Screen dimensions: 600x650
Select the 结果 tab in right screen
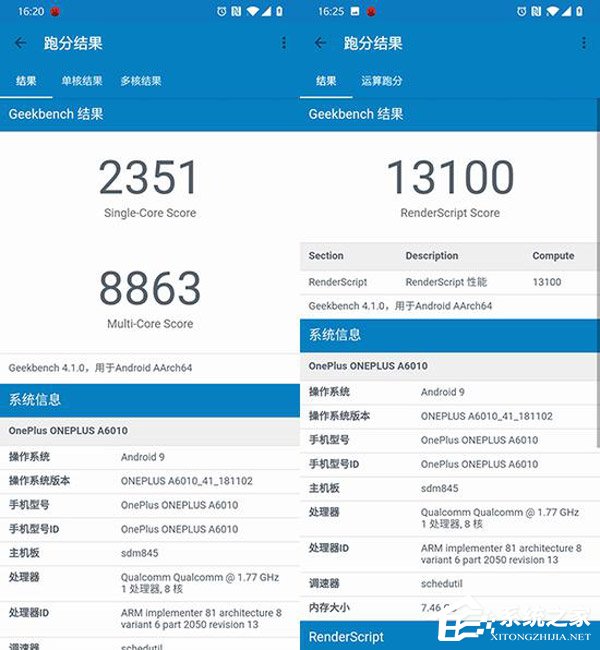(x=326, y=81)
